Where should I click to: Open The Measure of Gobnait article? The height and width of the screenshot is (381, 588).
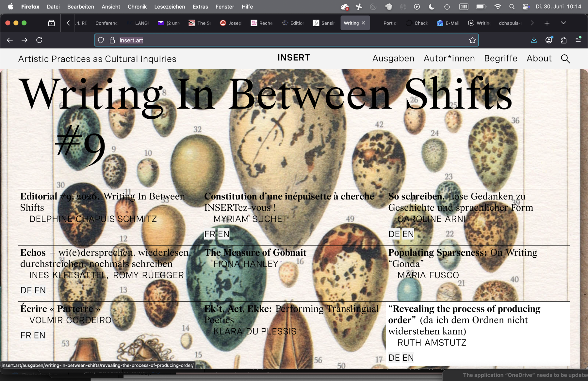click(255, 252)
